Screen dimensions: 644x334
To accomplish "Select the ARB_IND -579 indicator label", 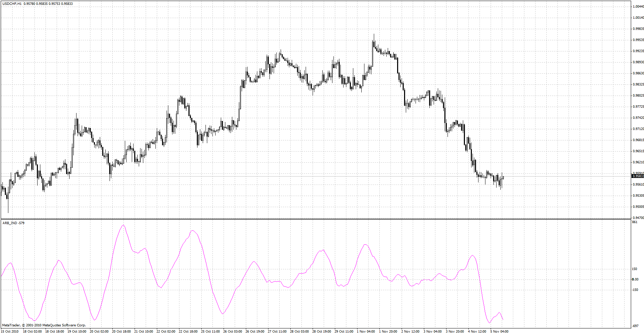I will coord(14,223).
